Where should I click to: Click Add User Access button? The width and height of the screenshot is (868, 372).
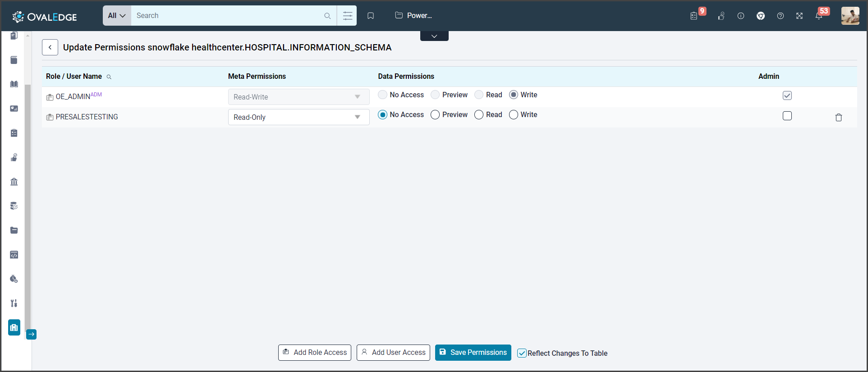coord(393,353)
